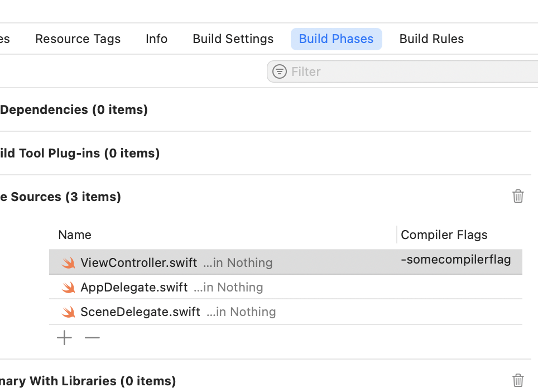This screenshot has width=538, height=392.
Task: Expand the Link Binary With Libraries section
Action: (x=88, y=381)
